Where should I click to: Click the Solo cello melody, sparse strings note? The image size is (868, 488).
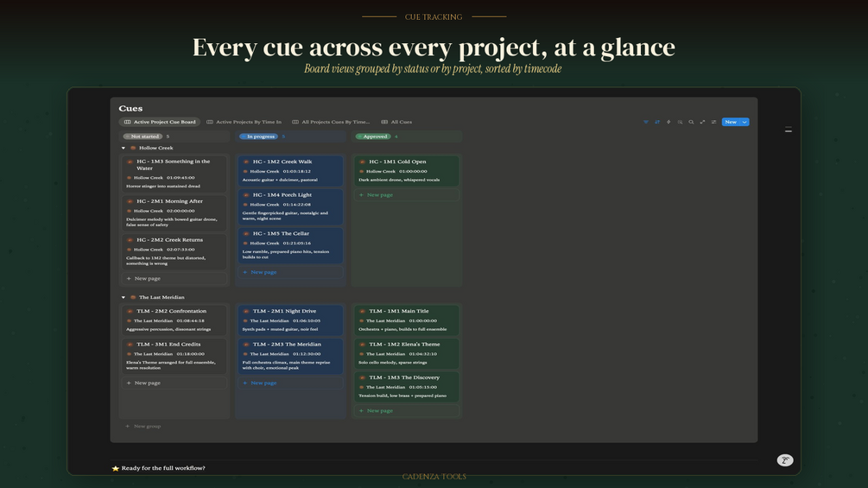coord(392,363)
